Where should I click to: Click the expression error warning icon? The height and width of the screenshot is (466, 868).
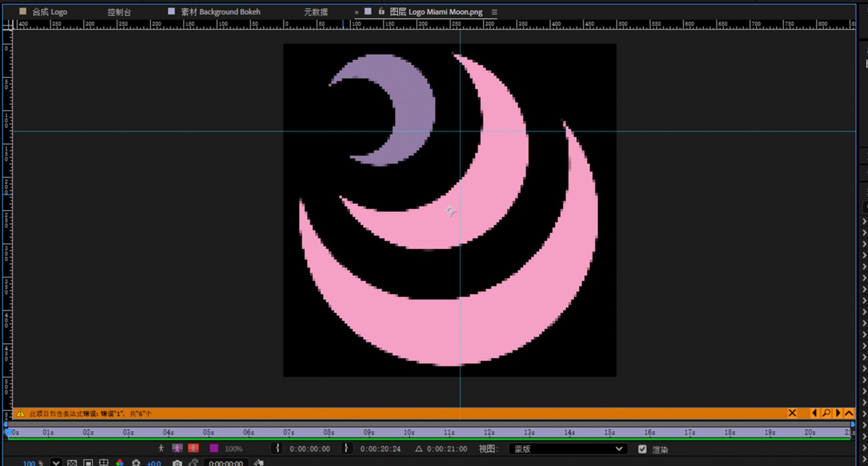pyautogui.click(x=20, y=413)
